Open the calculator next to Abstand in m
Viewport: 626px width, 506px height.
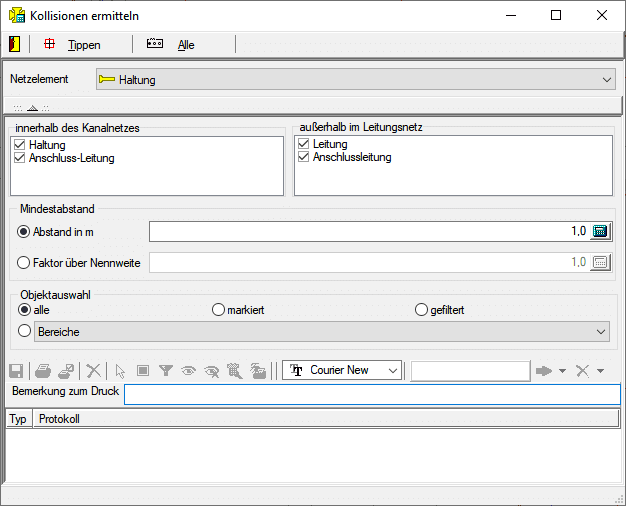click(x=600, y=231)
